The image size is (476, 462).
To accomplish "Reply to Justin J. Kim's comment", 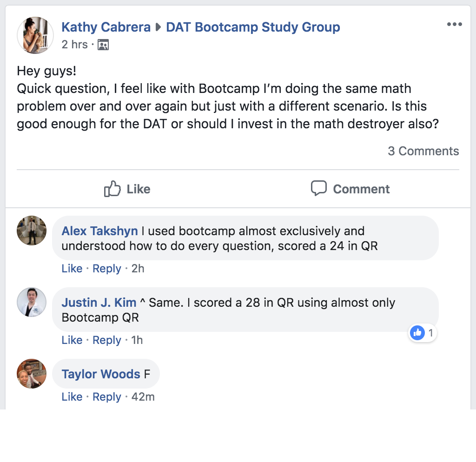I will coord(106,340).
